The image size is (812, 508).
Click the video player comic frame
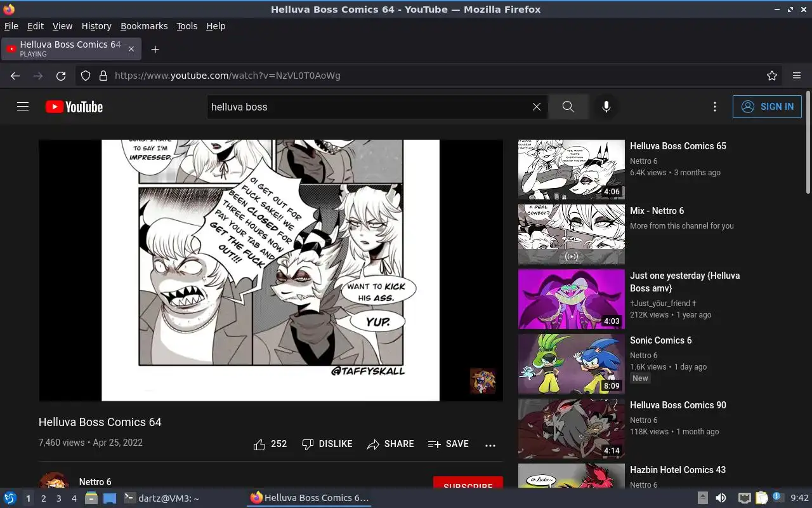tap(271, 271)
